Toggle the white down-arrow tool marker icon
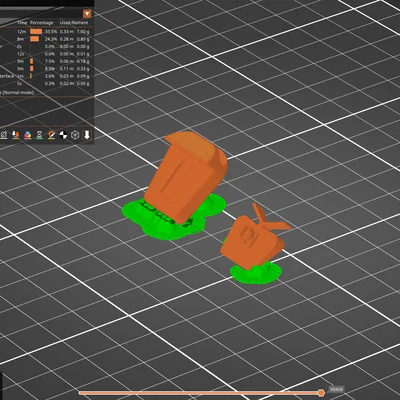The height and width of the screenshot is (400, 400). pyautogui.click(x=87, y=135)
